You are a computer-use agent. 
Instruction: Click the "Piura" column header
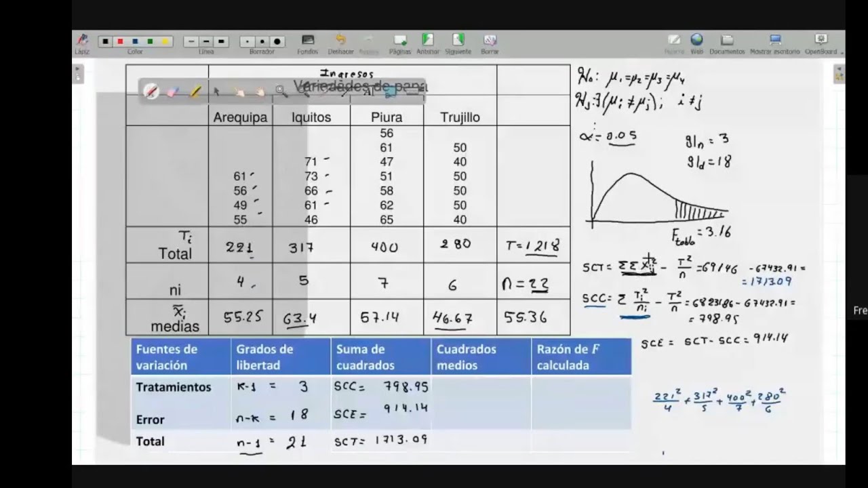click(x=387, y=117)
